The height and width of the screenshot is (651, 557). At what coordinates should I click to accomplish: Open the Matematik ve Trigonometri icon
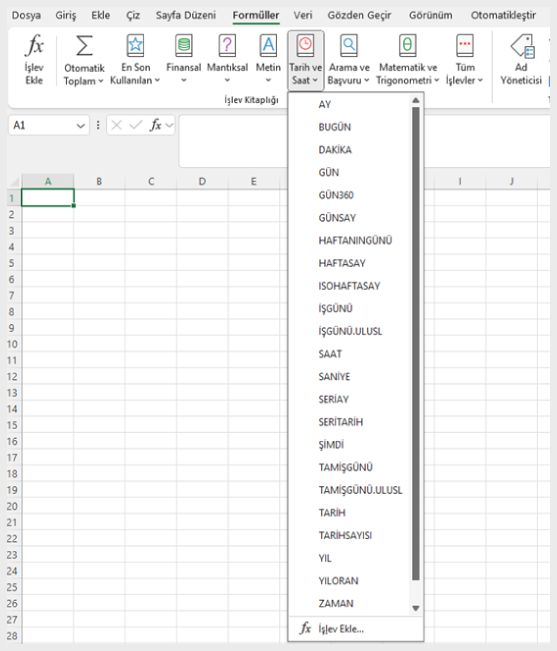pyautogui.click(x=408, y=45)
